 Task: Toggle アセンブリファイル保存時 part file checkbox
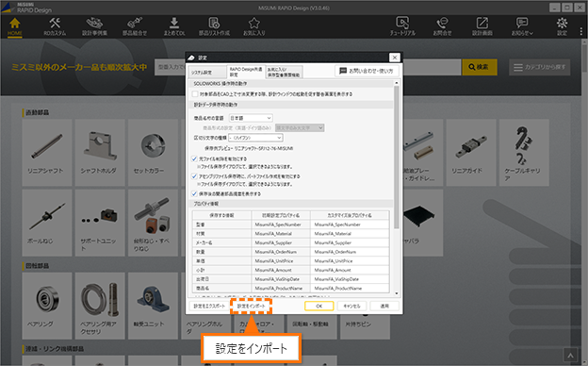(x=194, y=176)
